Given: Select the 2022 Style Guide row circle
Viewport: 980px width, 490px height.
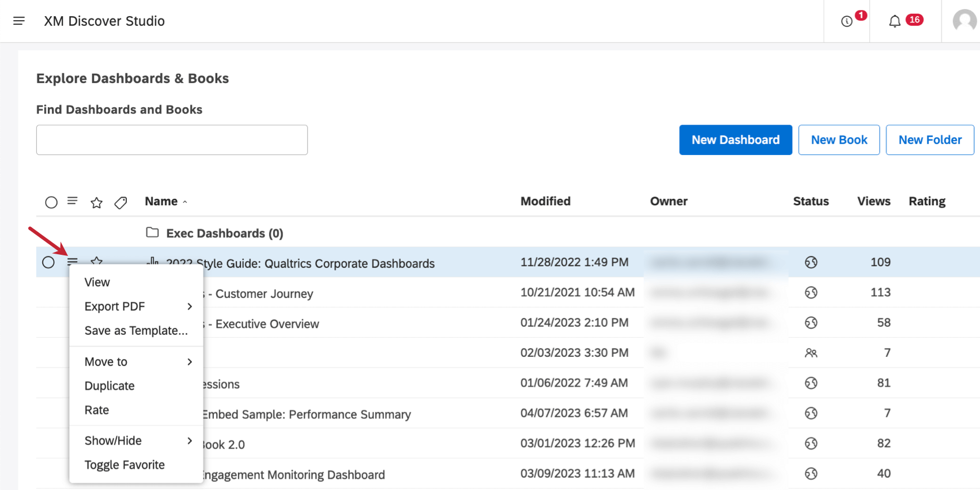Looking at the screenshot, I should (48, 262).
